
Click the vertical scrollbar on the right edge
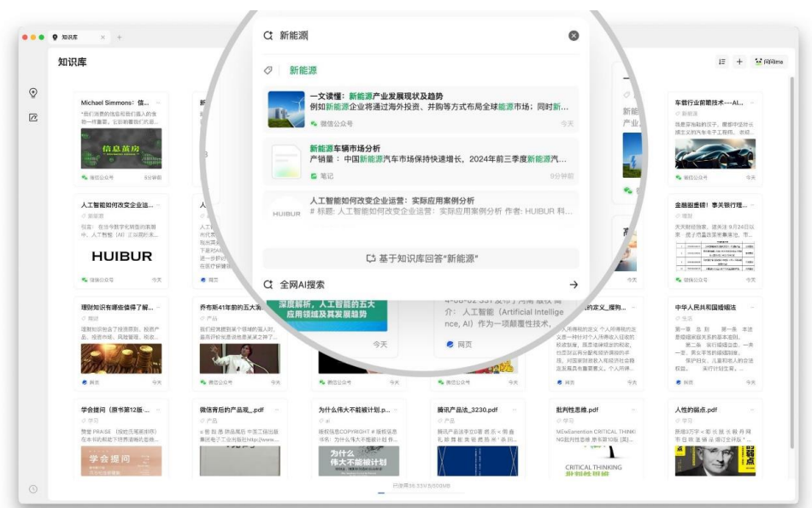point(791,262)
